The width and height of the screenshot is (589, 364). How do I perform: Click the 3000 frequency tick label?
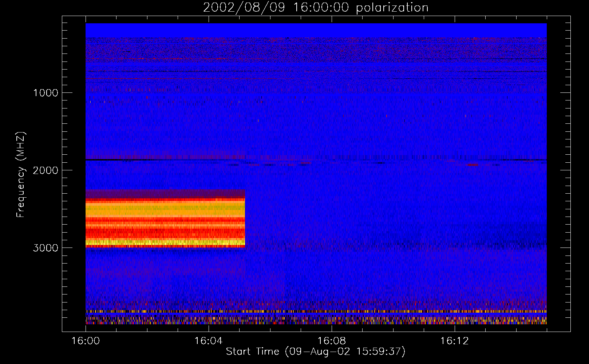pos(46,248)
